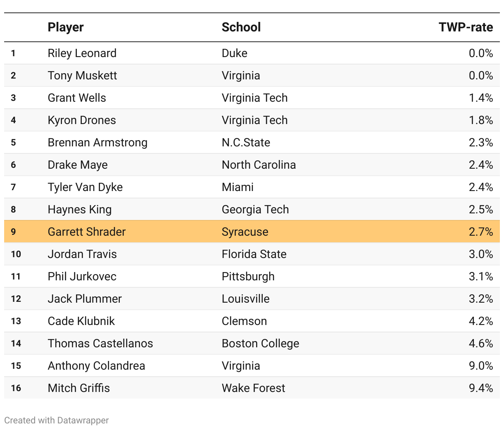Select Jordan Travis in the Player column
Screen dimensions: 504x430
82,254
